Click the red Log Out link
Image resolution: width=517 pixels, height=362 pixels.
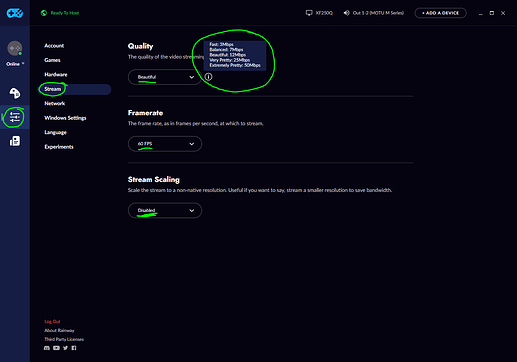[x=52, y=322]
